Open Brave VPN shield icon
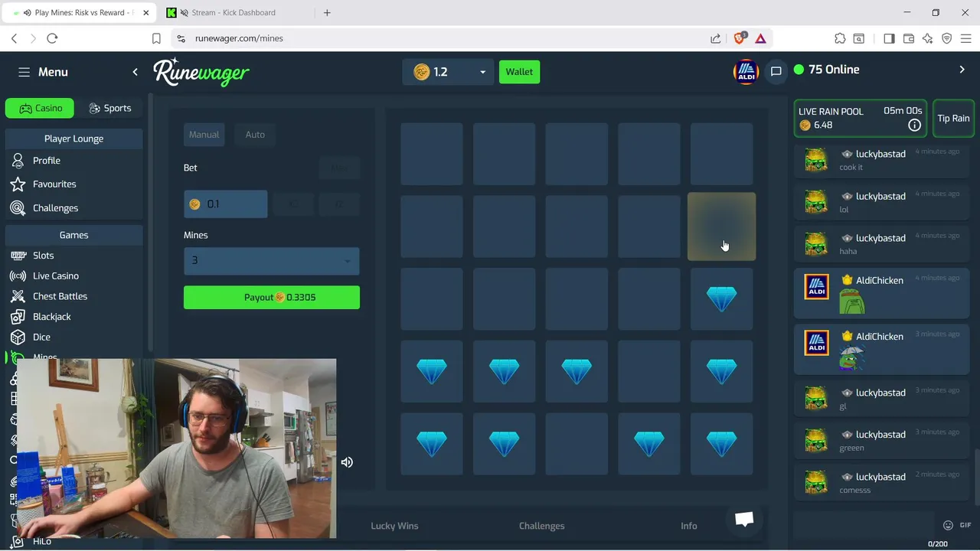 tap(947, 38)
